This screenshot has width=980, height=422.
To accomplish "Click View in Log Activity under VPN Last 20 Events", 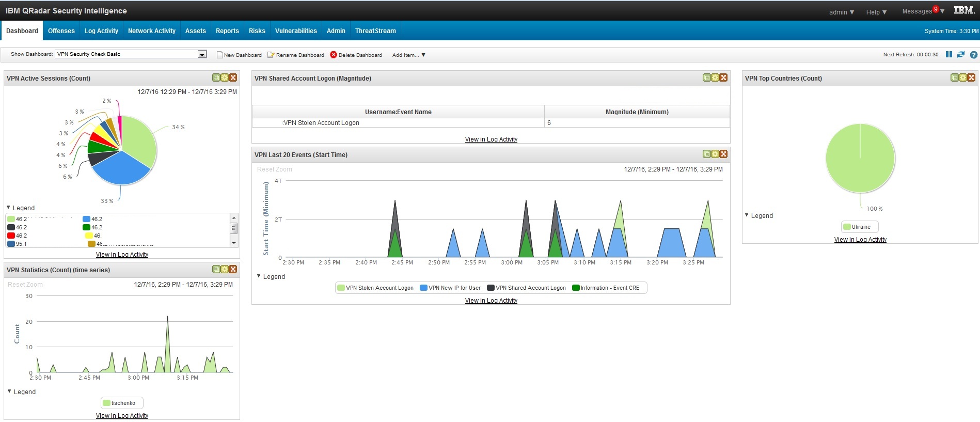I will point(491,301).
